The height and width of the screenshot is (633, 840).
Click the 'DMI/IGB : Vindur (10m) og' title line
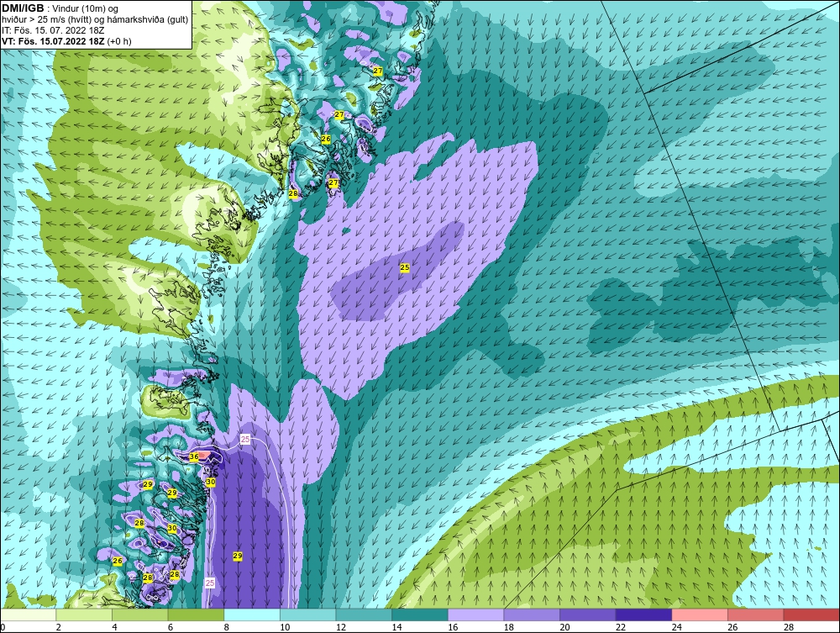(60, 8)
